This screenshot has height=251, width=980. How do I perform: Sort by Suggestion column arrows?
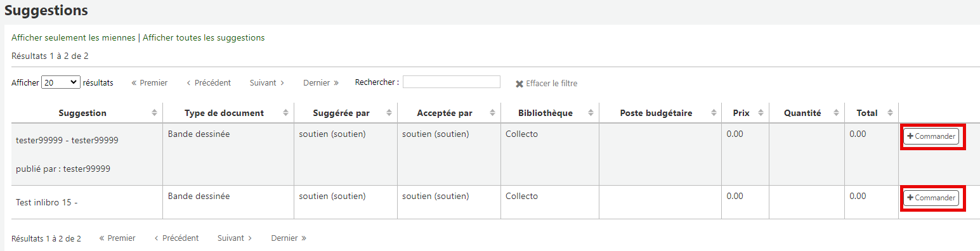[x=155, y=113]
